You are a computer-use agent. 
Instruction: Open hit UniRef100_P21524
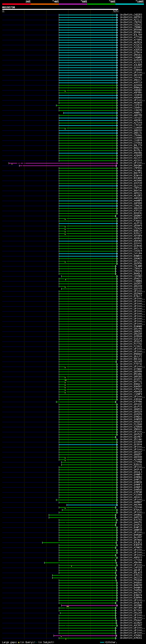pyautogui.click(x=131, y=48)
